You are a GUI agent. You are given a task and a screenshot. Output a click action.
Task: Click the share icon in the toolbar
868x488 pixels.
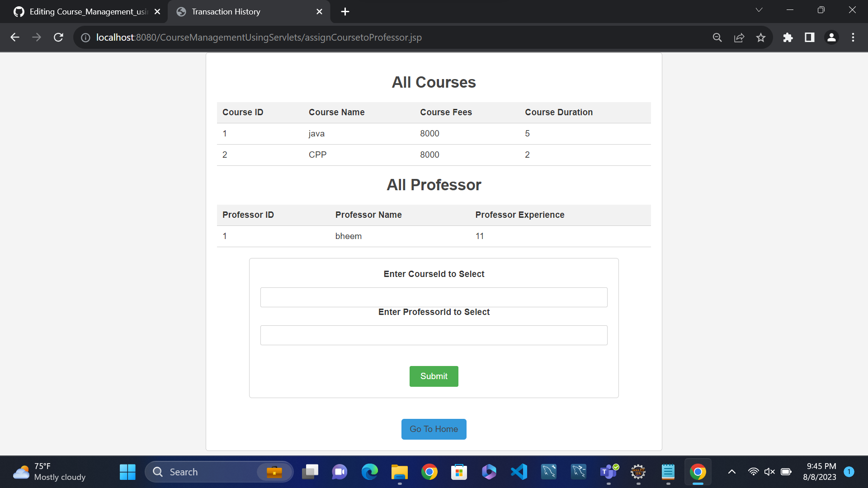click(739, 38)
